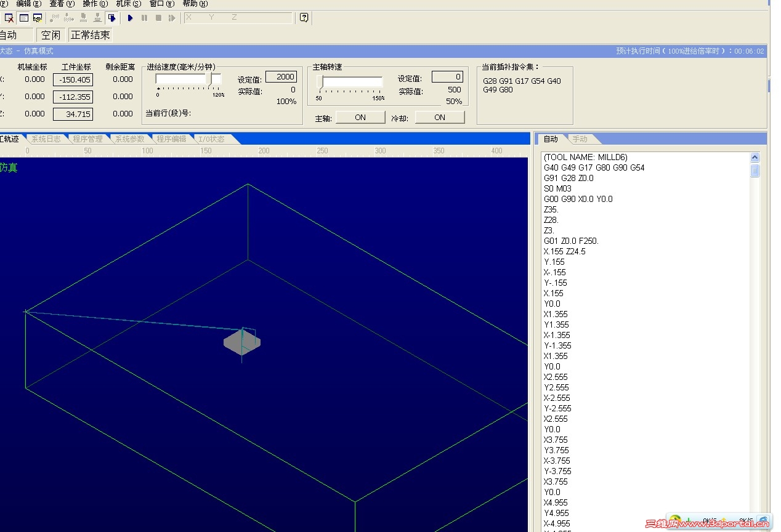Click the feed rate 设定值 input showing 2000
The image size is (781, 532).
click(281, 76)
